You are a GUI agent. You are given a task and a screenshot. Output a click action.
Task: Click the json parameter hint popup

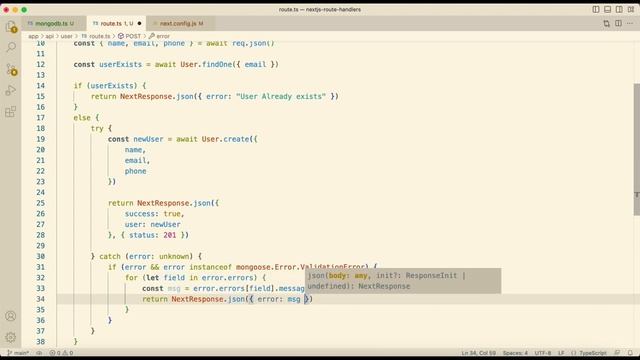[403, 281]
